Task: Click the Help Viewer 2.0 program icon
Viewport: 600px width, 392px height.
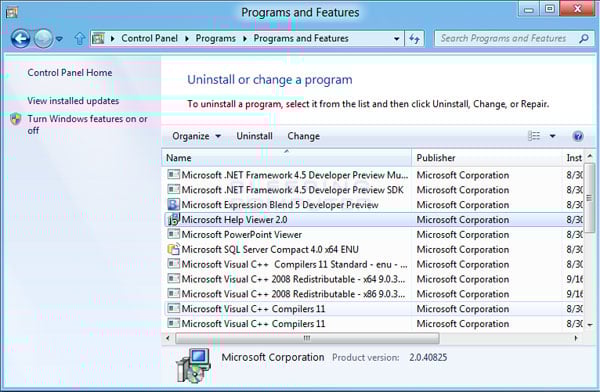Action: [x=173, y=219]
